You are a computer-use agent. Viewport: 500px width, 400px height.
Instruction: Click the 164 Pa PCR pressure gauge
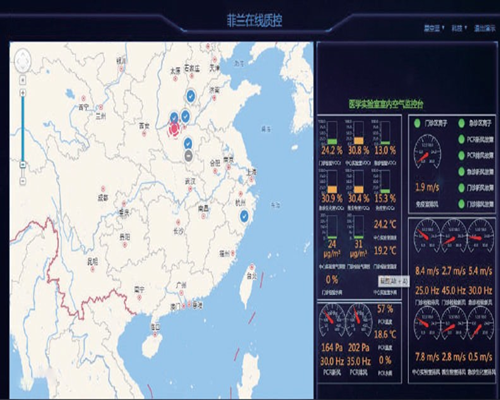332,321
